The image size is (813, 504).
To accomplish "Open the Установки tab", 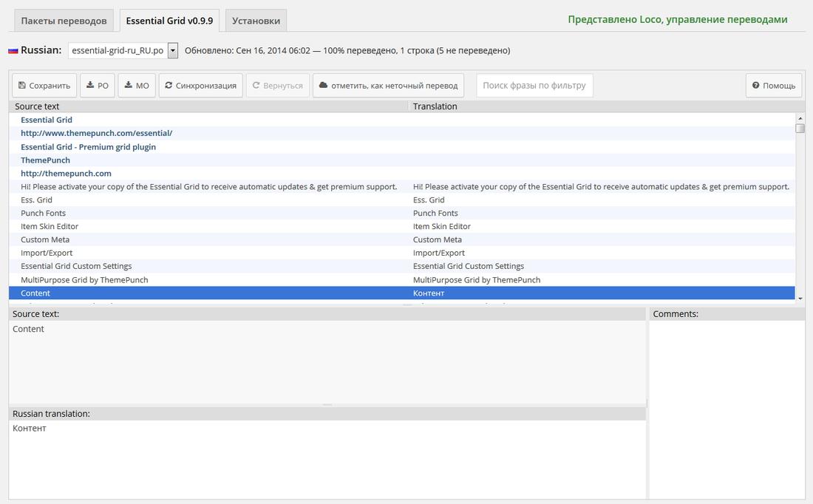I will [256, 21].
